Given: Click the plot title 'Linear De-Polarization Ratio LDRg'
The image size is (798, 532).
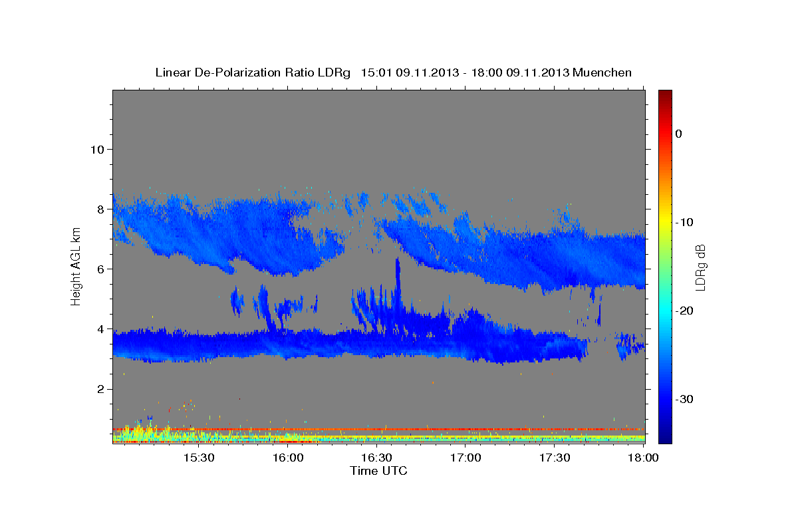Looking at the screenshot, I should pyautogui.click(x=252, y=72).
